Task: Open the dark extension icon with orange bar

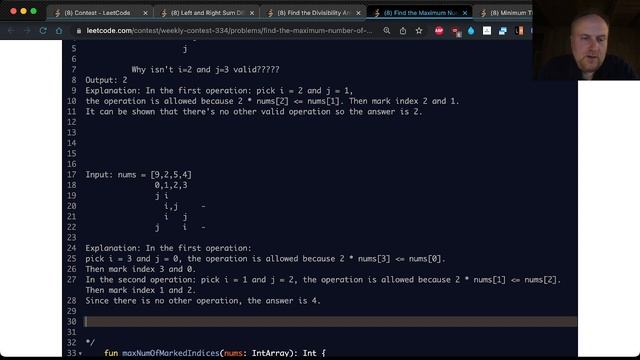Action: (519, 31)
